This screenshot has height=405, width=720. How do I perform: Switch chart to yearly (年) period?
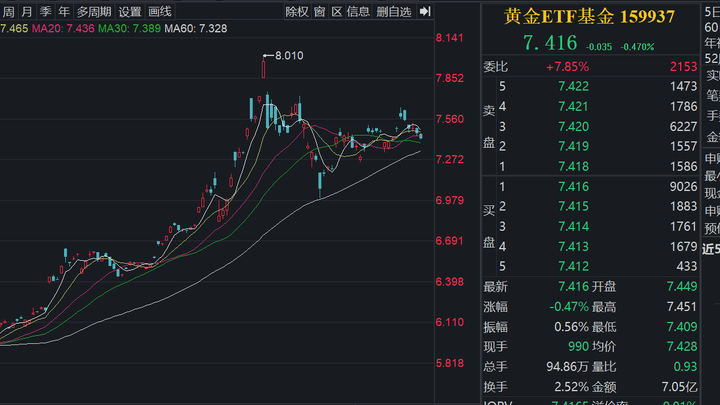pos(64,11)
